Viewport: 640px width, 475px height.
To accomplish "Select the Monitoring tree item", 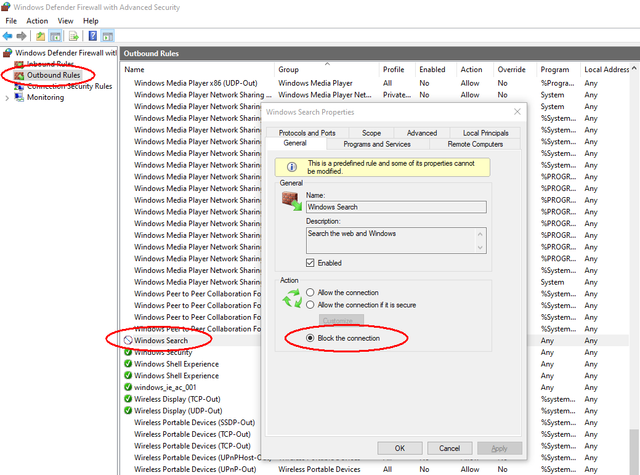I will point(45,97).
